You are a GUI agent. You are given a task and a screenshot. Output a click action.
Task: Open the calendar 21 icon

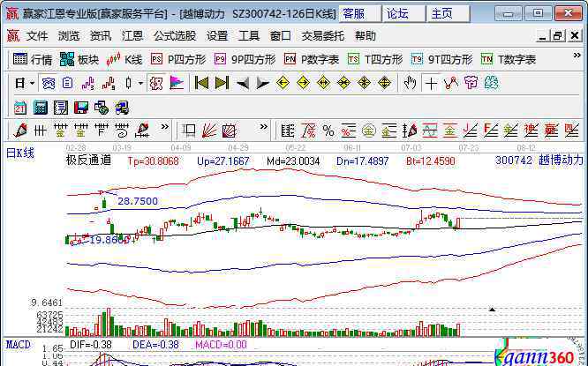(20, 108)
